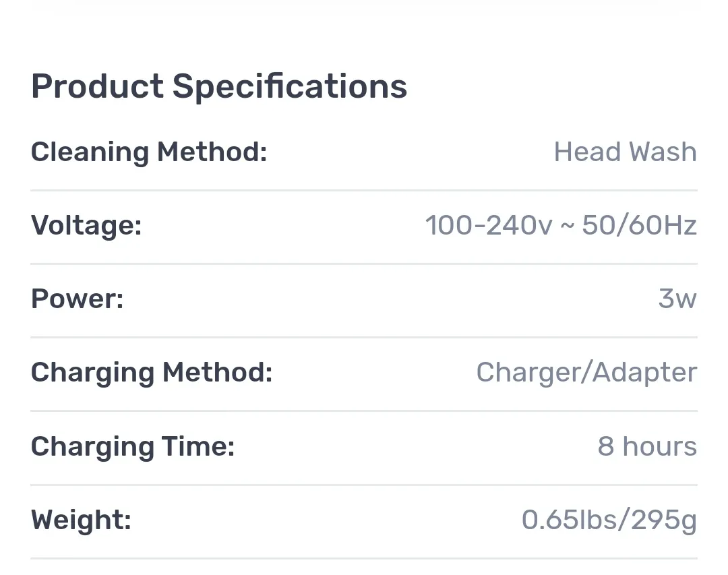Select the Power label
This screenshot has width=728, height=575.
[77, 299]
